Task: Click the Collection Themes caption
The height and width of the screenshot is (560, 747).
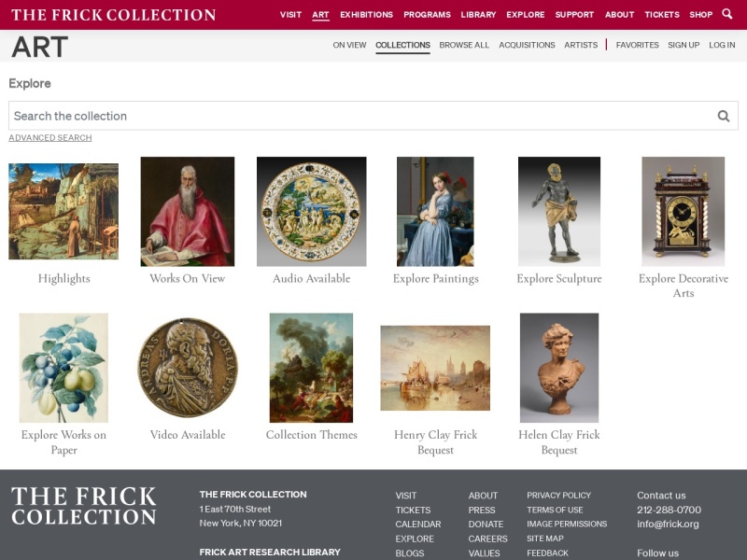Action: (312, 435)
